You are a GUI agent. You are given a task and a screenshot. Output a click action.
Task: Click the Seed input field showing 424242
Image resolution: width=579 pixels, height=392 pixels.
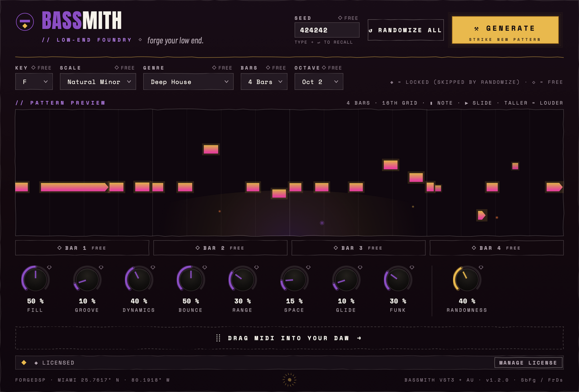[x=327, y=30]
